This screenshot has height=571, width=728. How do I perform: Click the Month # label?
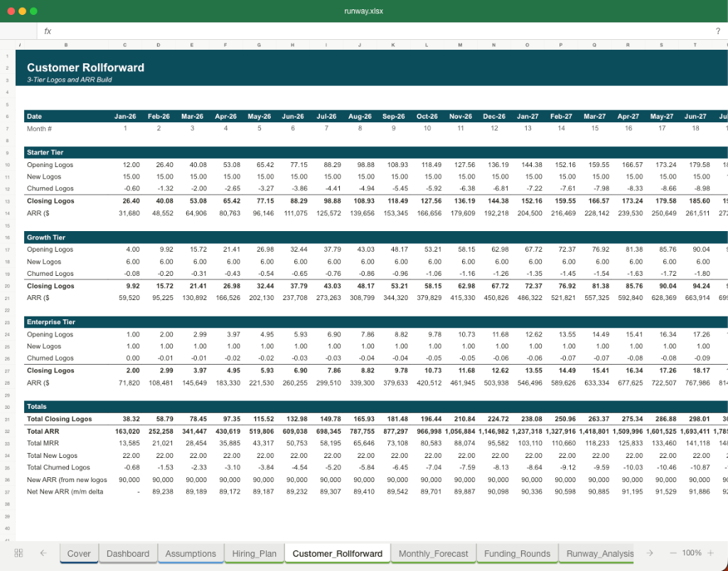(40, 129)
